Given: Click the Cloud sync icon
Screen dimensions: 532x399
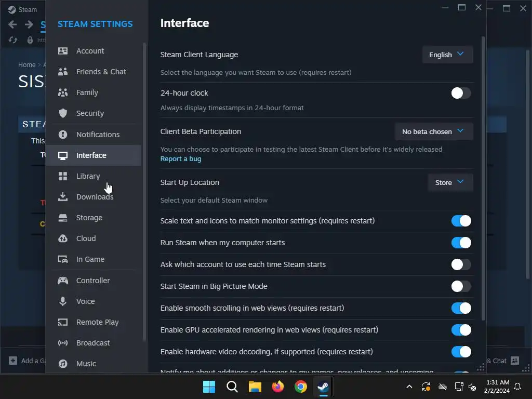Looking at the screenshot, I should 63,238.
